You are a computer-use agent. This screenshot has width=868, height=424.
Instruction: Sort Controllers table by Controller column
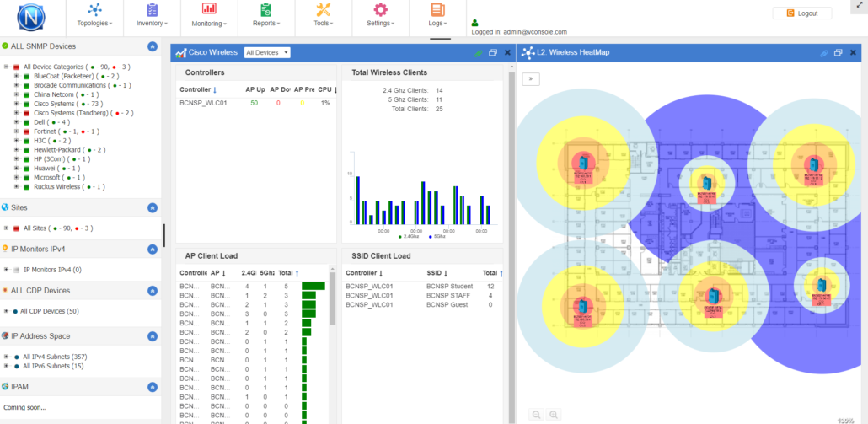click(x=198, y=89)
